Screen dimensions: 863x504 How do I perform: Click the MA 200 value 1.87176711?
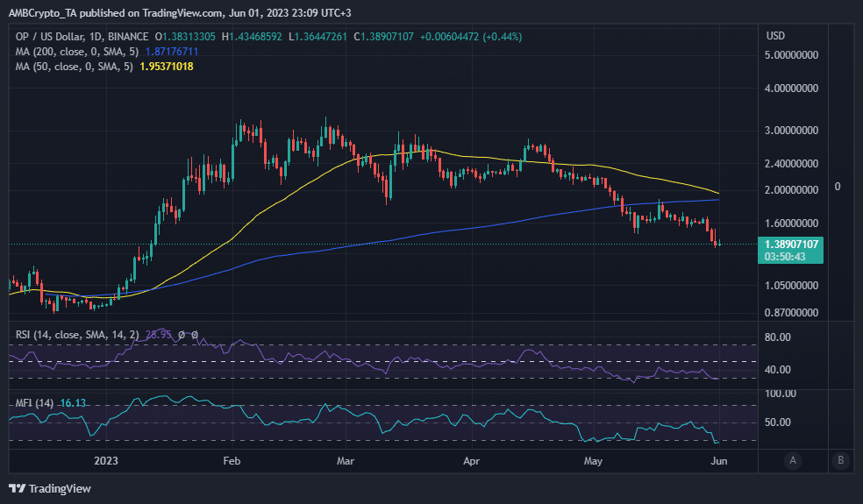click(x=172, y=52)
